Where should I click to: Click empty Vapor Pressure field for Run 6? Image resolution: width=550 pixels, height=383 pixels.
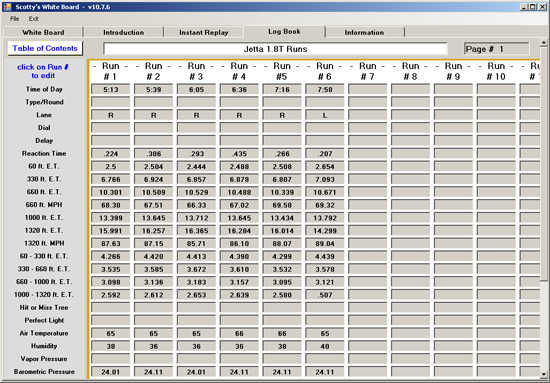point(324,359)
